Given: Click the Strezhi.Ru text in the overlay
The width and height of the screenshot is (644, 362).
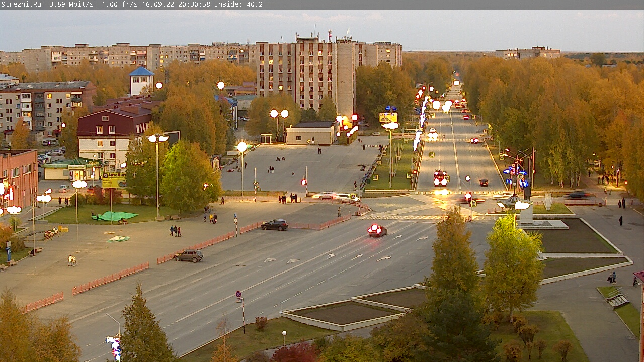Looking at the screenshot, I should click(21, 5).
